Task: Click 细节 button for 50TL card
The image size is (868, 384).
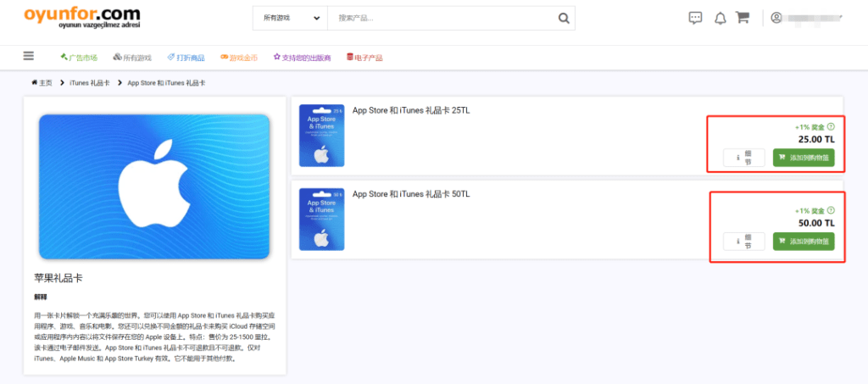Action: point(744,242)
